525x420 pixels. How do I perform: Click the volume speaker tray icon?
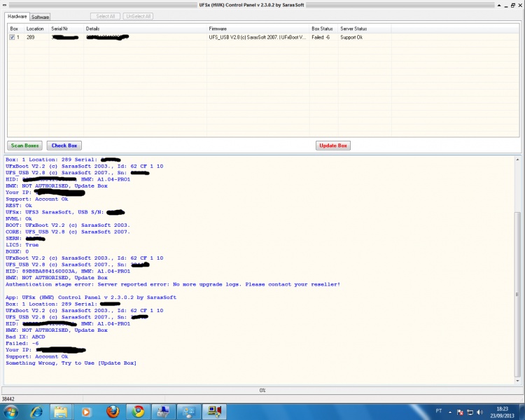point(479,412)
